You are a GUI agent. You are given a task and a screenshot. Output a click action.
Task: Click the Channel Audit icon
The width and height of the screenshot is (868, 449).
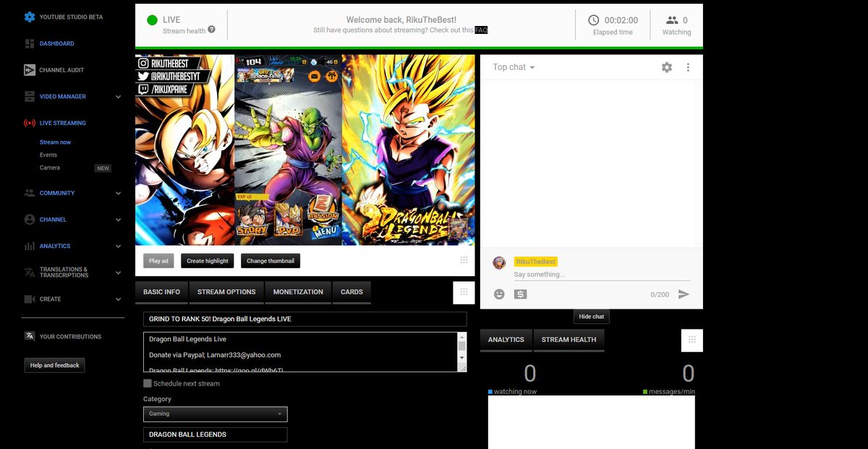(30, 70)
